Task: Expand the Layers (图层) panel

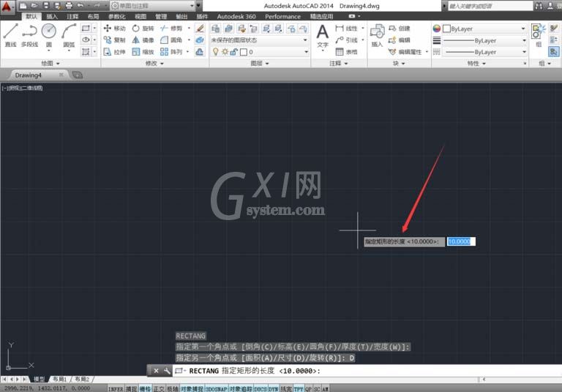Action: 260,64
